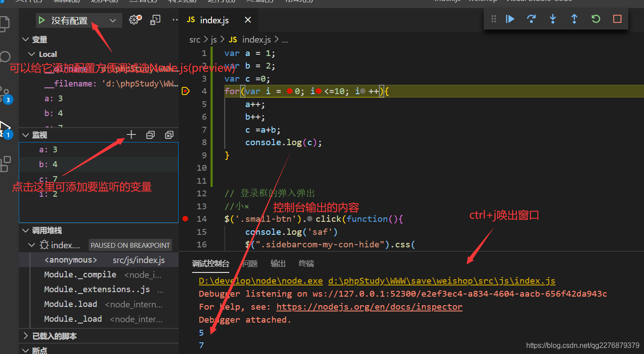Click code line 5 a++
This screenshot has height=354, width=644.
pyautogui.click(x=255, y=104)
